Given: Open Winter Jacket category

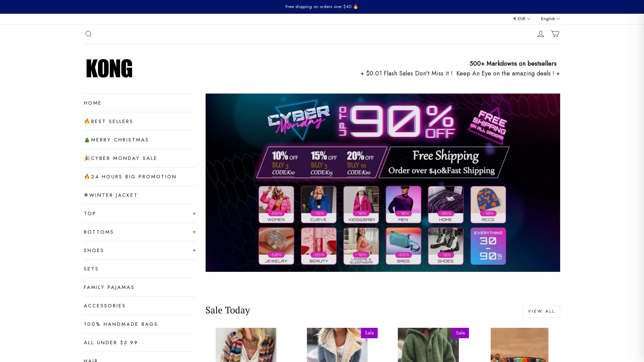Looking at the screenshot, I should pyautogui.click(x=140, y=195).
